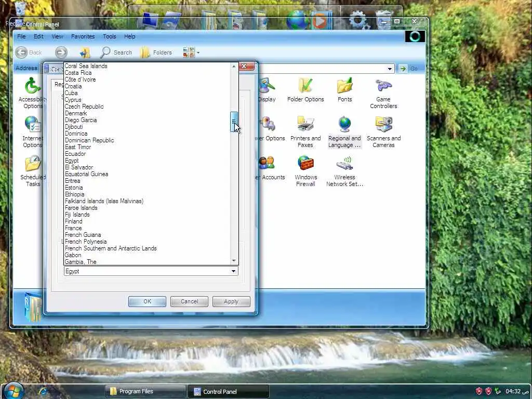Open the Scanners and Cameras icon
This screenshot has width=532, height=399.
[x=383, y=131]
